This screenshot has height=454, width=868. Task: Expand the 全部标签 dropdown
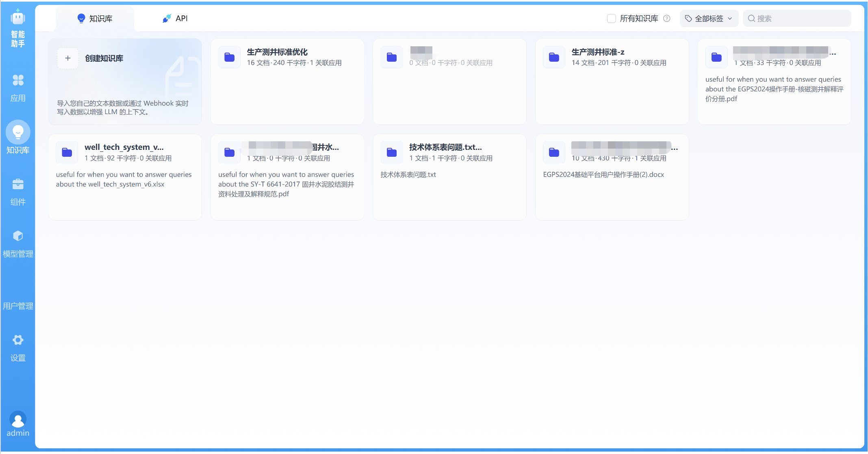click(x=709, y=18)
